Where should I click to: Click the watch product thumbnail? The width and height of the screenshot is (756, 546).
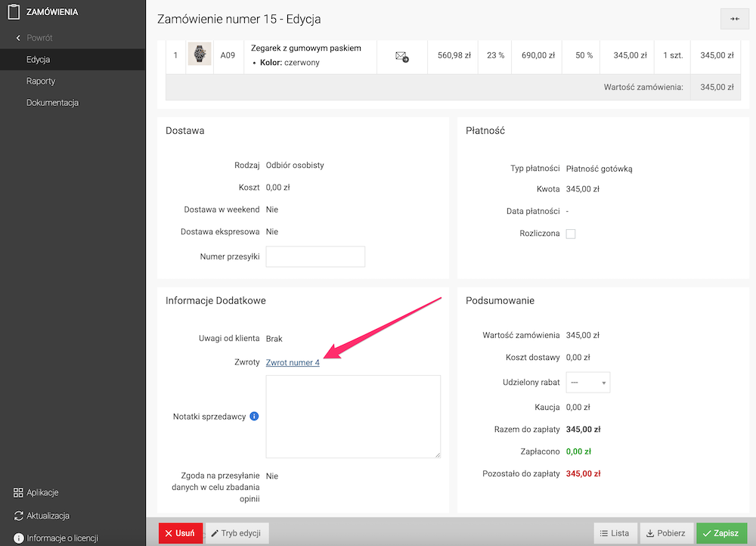tap(200, 54)
